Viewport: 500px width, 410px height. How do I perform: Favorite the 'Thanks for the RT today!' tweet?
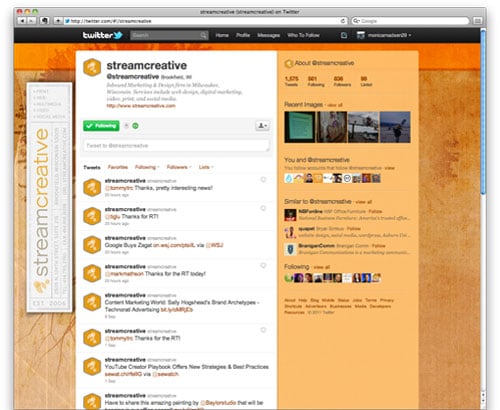pos(263,266)
